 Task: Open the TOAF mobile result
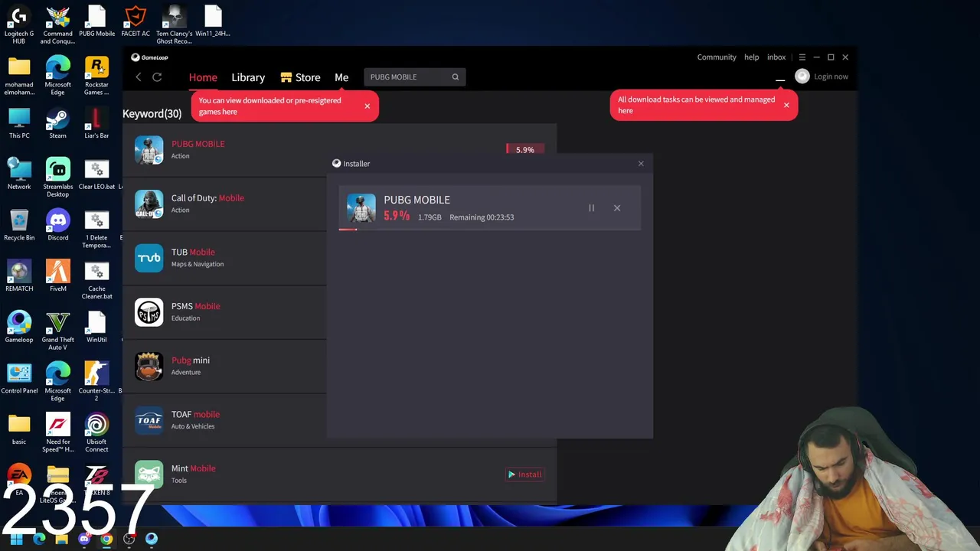click(195, 415)
